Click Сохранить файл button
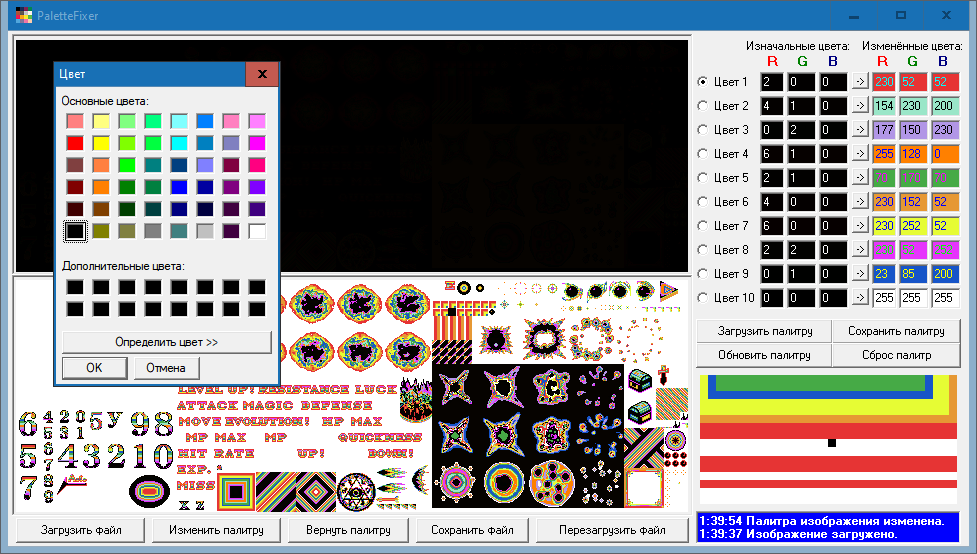 click(472, 530)
